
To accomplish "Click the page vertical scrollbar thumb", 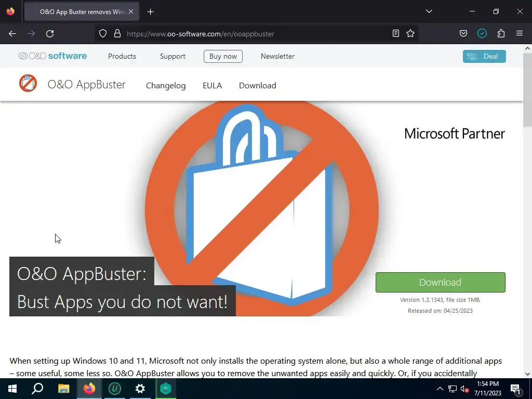I will pos(527,90).
